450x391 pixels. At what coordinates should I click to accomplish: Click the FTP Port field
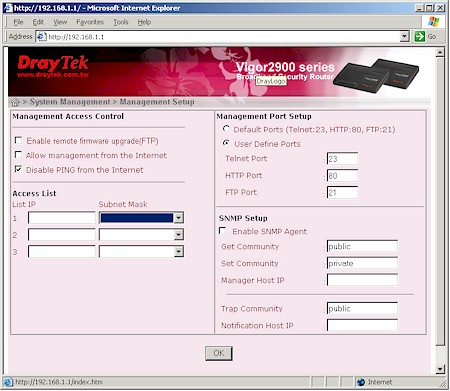342,192
